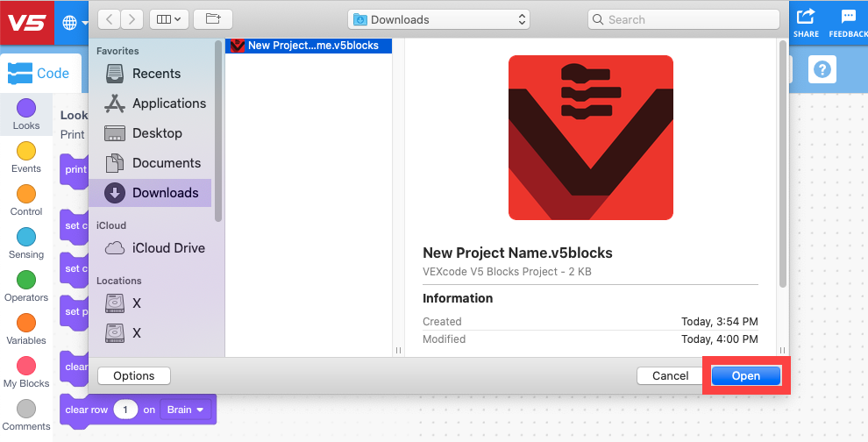Open the Downloads location popup
Screen dimensions: 868x442
[439, 19]
